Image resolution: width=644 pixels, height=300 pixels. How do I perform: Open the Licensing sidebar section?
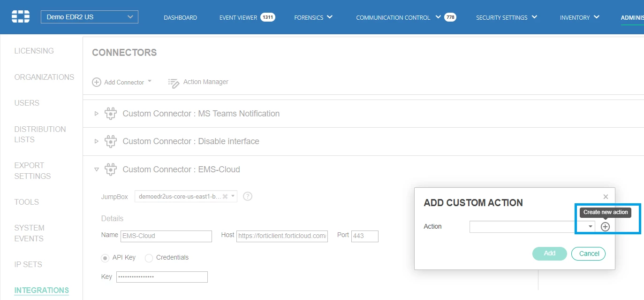click(34, 51)
